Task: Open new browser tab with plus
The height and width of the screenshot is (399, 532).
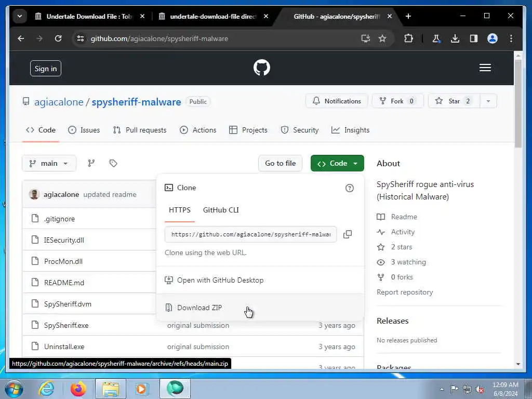Action: point(408,16)
